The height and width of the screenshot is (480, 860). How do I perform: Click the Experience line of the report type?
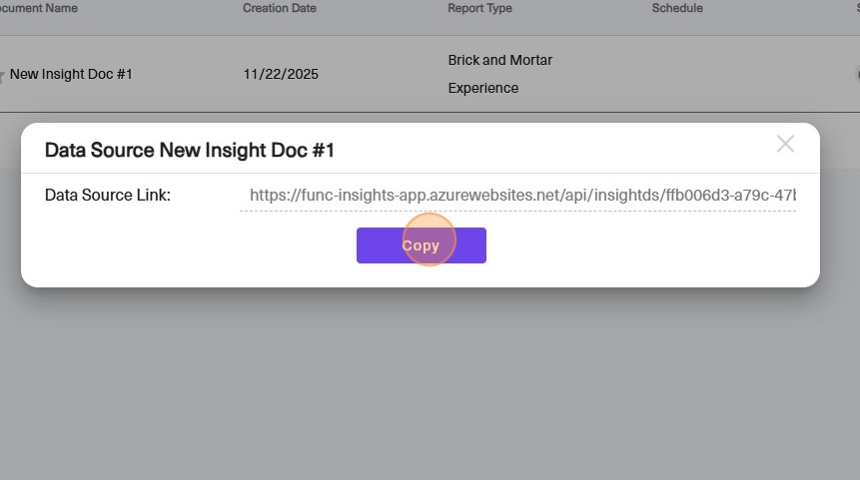coord(483,88)
